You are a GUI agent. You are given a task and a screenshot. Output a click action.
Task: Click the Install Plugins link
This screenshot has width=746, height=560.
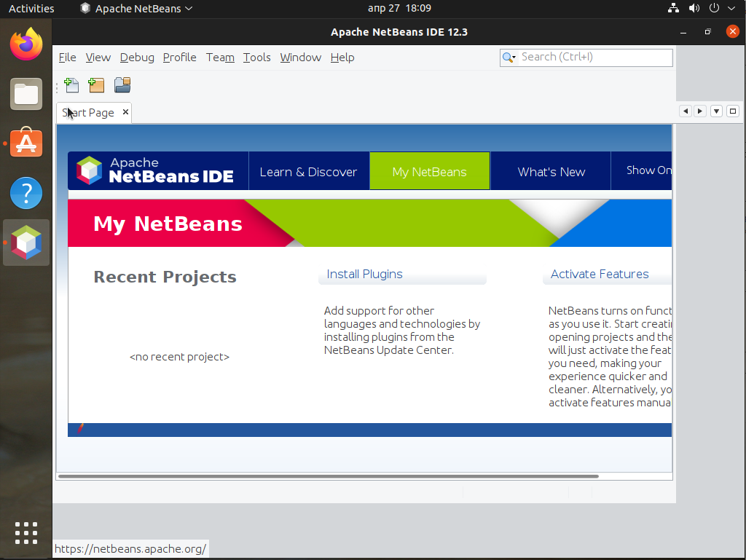364,274
